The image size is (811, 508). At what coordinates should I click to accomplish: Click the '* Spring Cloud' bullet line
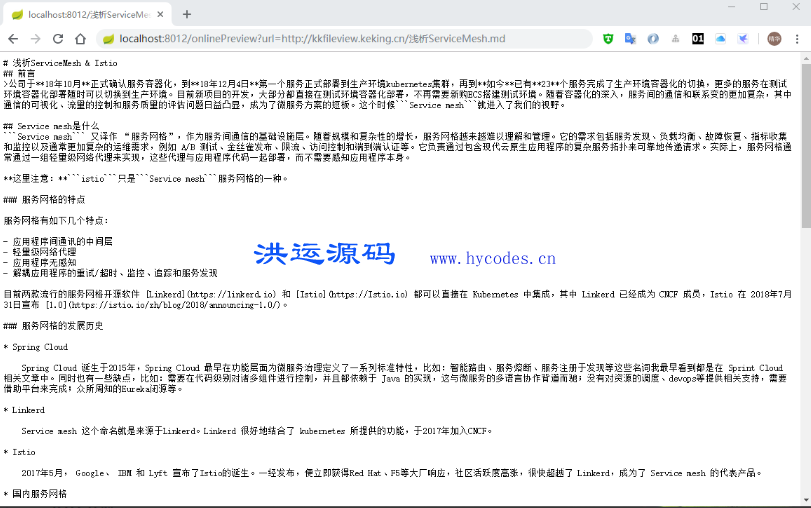[36, 347]
